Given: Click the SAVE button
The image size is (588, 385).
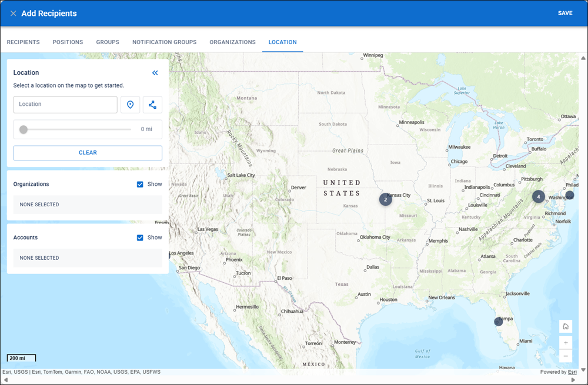Looking at the screenshot, I should tap(564, 13).
